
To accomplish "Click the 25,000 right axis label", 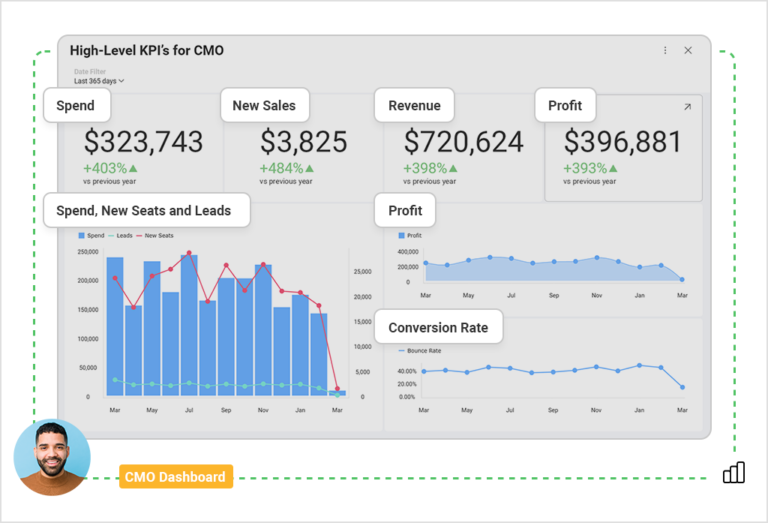I will 362,271.
